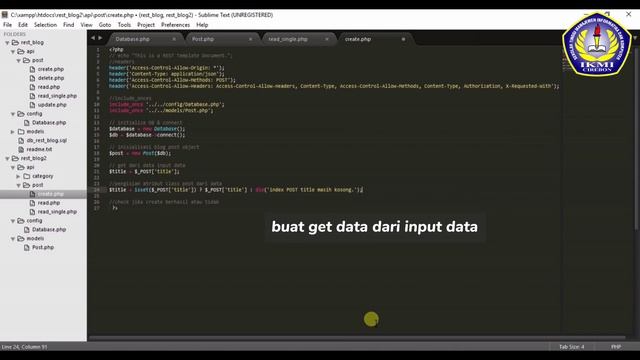Open the PHP syntax selector
Image resolution: width=640 pixels, height=360 pixels.
point(616,347)
